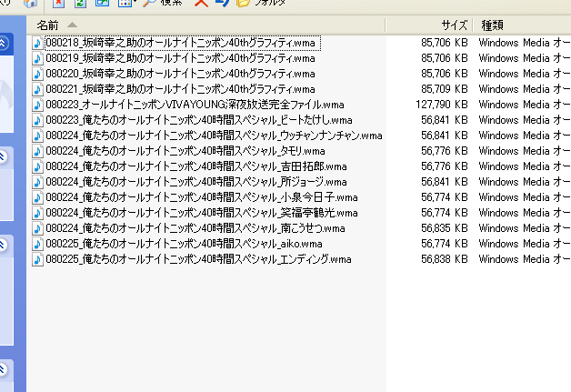Select 080223_オールナイトニッポンVIVAYOUNG深夜放送完全ファイル.wma

click(x=195, y=105)
